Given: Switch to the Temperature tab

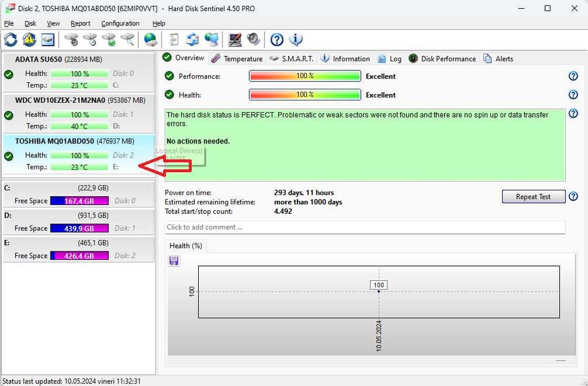Looking at the screenshot, I should 237,59.
